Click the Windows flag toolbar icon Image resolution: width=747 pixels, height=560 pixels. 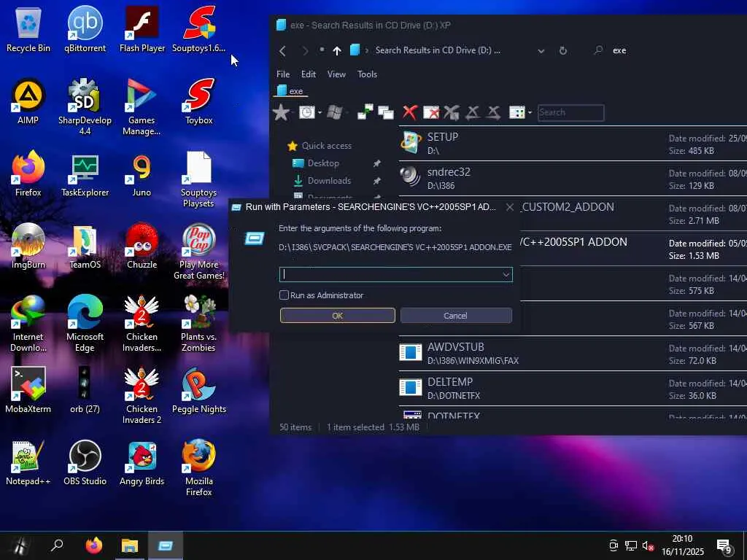coord(335,113)
